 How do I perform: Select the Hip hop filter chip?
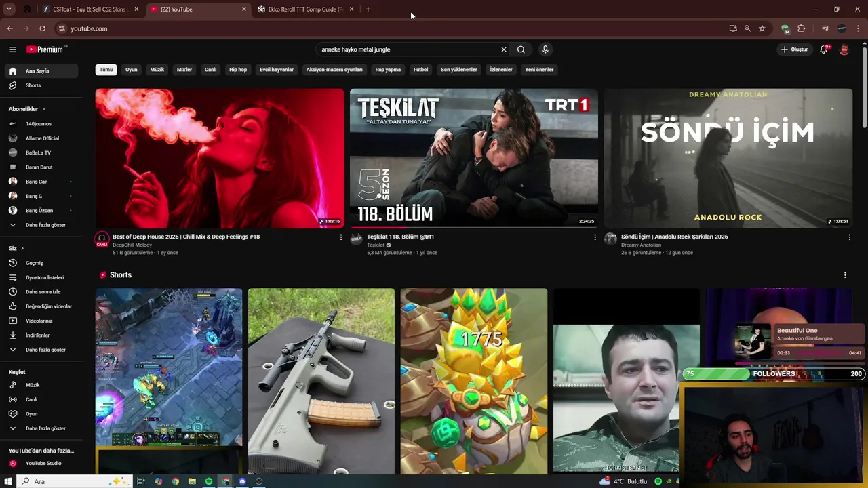point(238,70)
